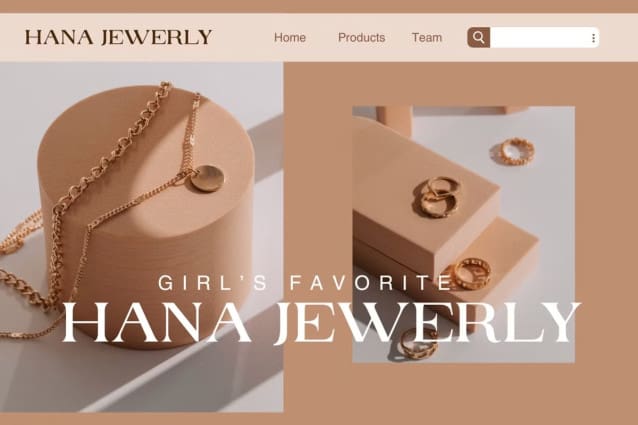Open the Team page link
Viewport: 638px width, 425px height.
[427, 37]
